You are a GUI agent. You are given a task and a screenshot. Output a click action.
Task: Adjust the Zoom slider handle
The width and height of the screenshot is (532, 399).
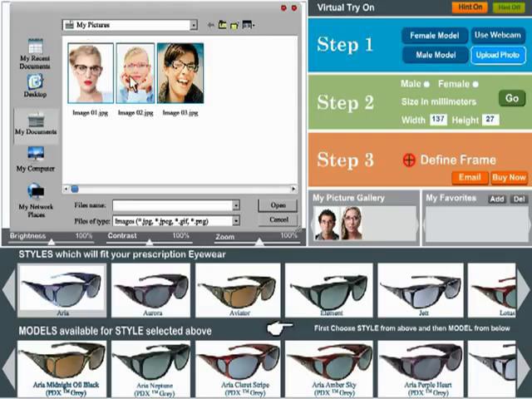coord(259,242)
